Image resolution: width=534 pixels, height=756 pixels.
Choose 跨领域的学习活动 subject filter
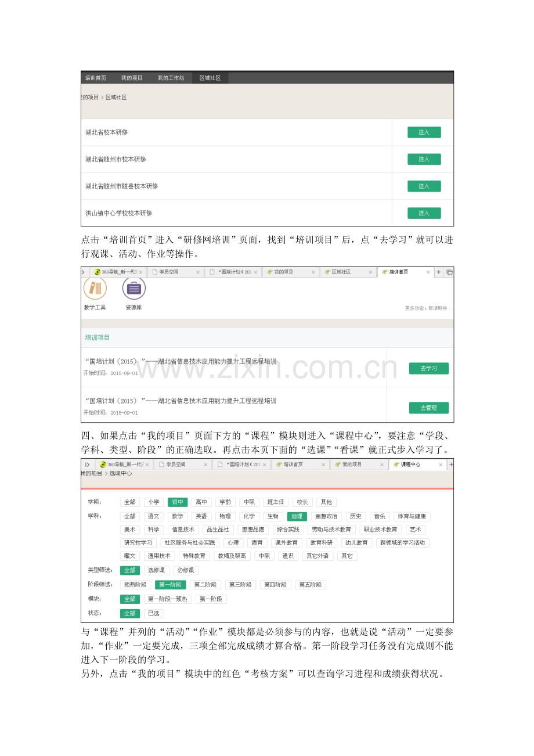(x=403, y=543)
